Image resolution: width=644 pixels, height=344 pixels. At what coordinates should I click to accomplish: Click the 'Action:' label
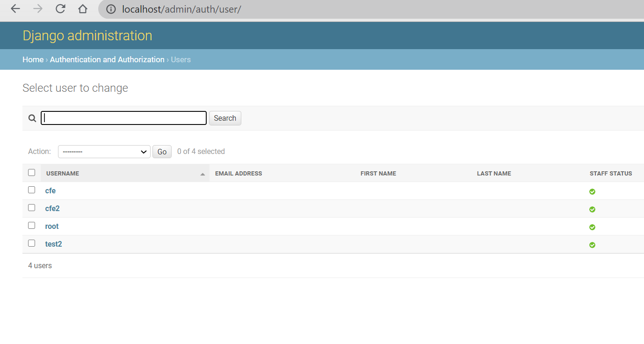[40, 152]
